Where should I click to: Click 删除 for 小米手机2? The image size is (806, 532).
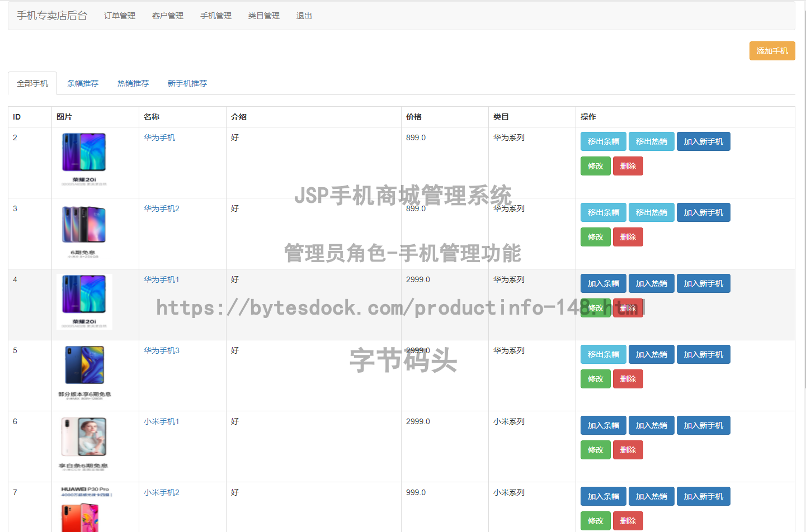(628, 521)
